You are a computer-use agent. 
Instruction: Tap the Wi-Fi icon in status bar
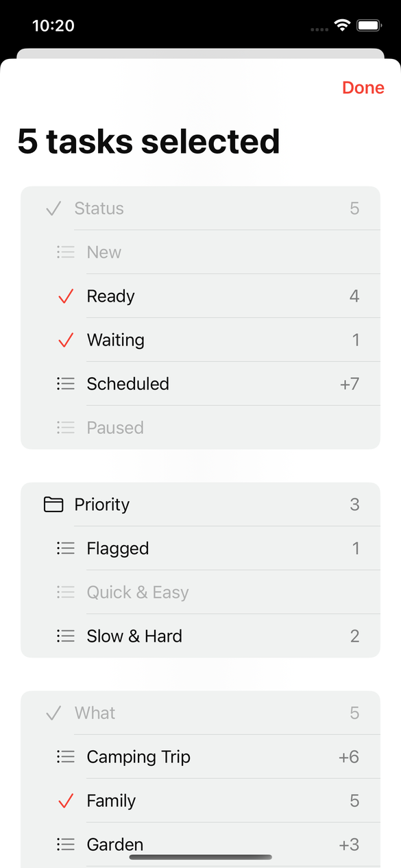[x=341, y=25]
